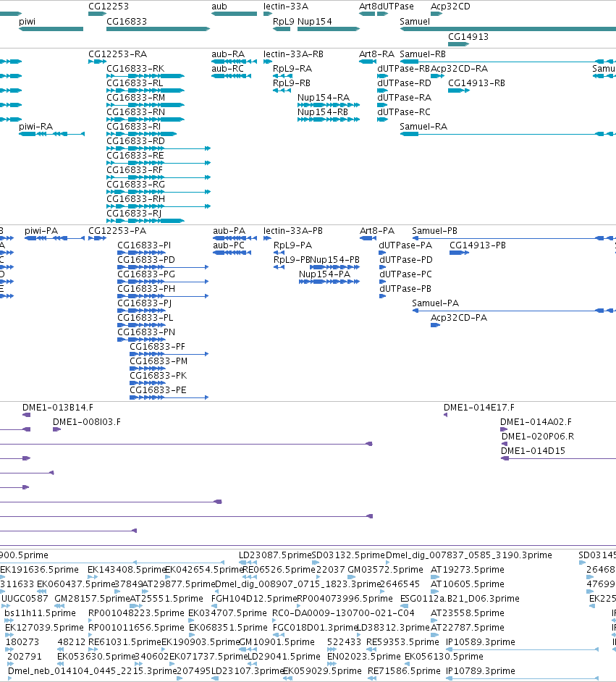The image size is (616, 682).
Task: Select the Samuel gene label
Action: [415, 22]
